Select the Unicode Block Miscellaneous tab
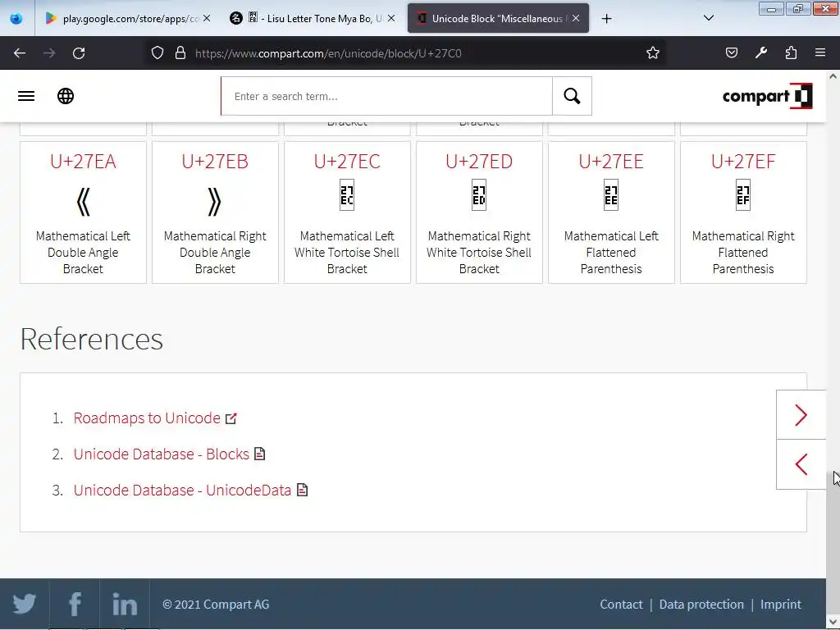Screen dimensions: 840x630 (498, 19)
